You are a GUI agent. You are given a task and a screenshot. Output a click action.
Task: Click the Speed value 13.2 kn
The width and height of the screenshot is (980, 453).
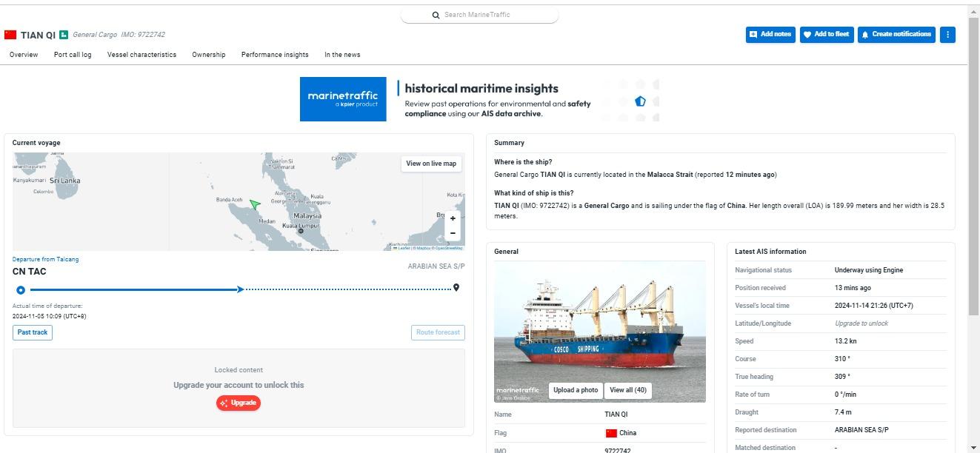tap(845, 341)
